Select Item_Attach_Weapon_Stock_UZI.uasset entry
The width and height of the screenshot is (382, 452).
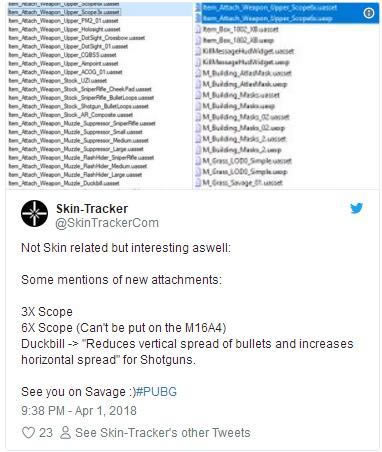click(58, 81)
